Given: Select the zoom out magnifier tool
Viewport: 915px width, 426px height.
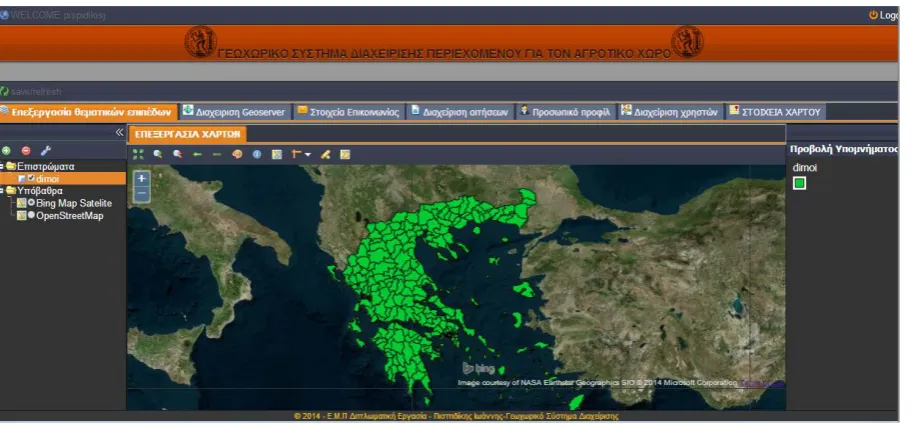Looking at the screenshot, I should point(177,155).
